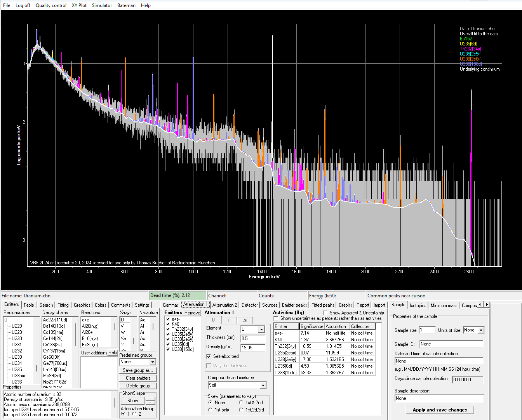
Task: Select U235 in the Radionuclides tree
Action: point(17,370)
